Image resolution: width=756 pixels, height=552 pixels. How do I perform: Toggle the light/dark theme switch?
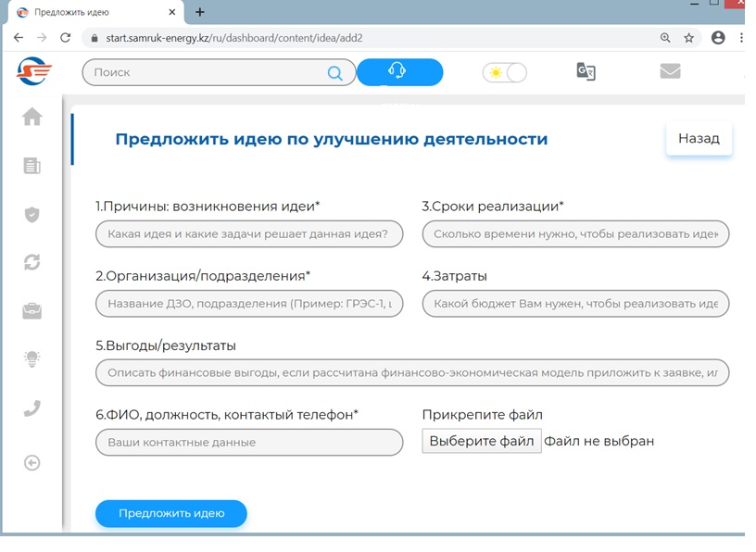click(505, 72)
